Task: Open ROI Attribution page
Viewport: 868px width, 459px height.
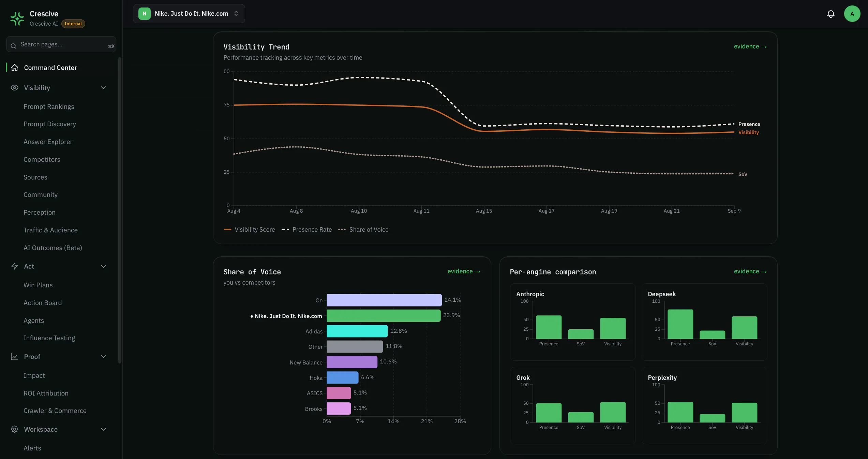Action: coord(46,393)
